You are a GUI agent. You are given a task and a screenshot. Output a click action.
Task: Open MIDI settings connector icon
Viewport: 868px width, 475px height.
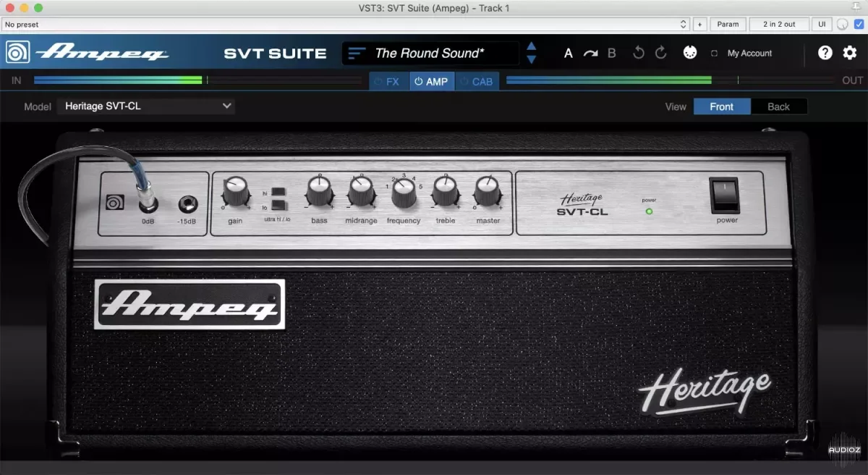pos(690,53)
